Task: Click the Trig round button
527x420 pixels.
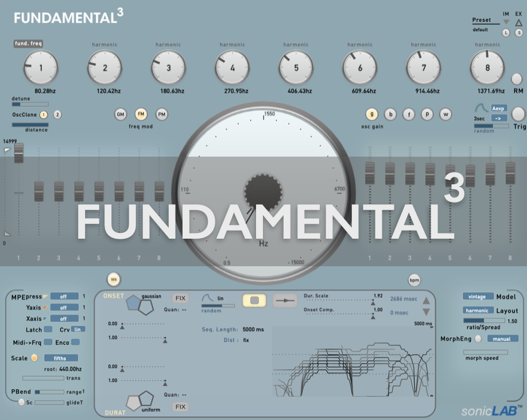Action: tap(518, 114)
